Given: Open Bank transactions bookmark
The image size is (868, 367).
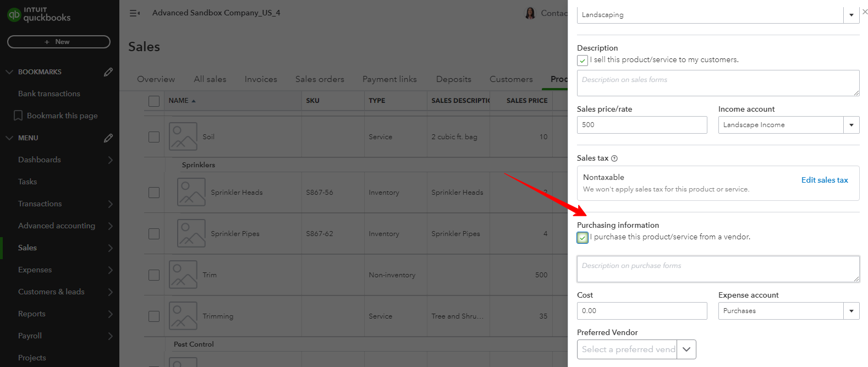Looking at the screenshot, I should (49, 94).
